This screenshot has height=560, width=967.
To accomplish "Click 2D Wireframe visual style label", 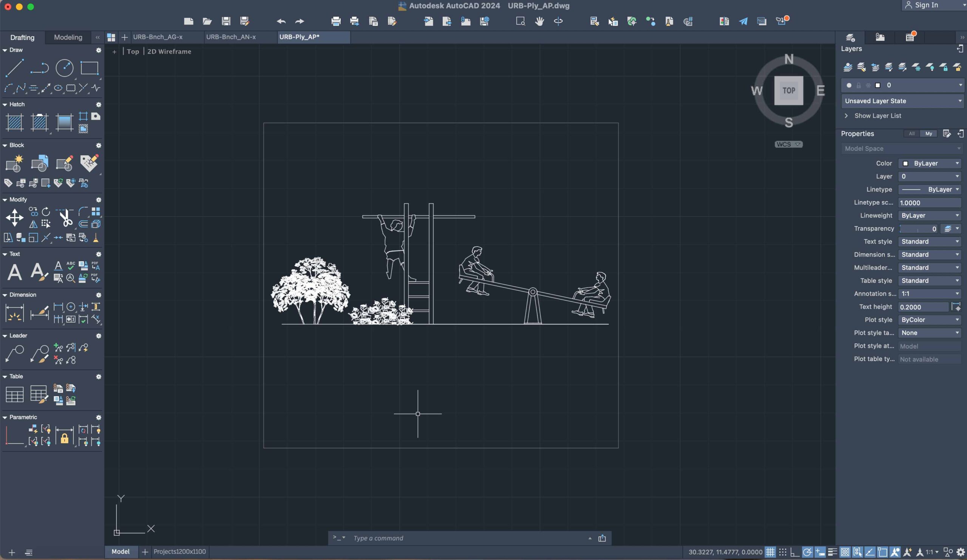I will (169, 51).
